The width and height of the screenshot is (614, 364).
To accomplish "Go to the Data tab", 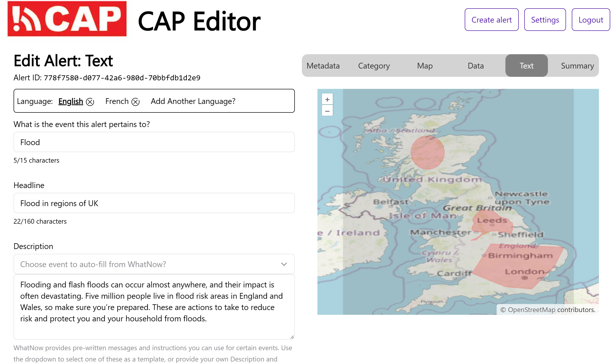I will click(x=475, y=66).
